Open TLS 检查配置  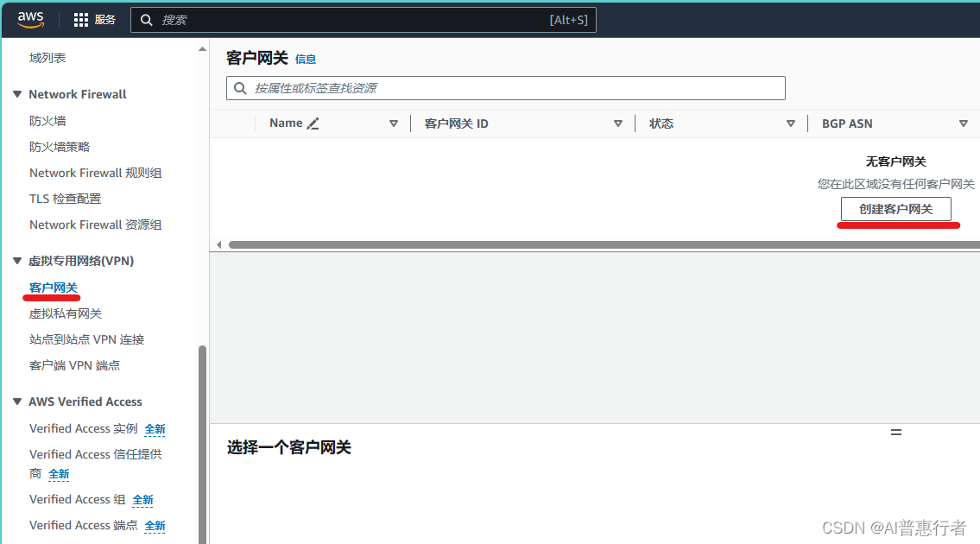coord(65,199)
